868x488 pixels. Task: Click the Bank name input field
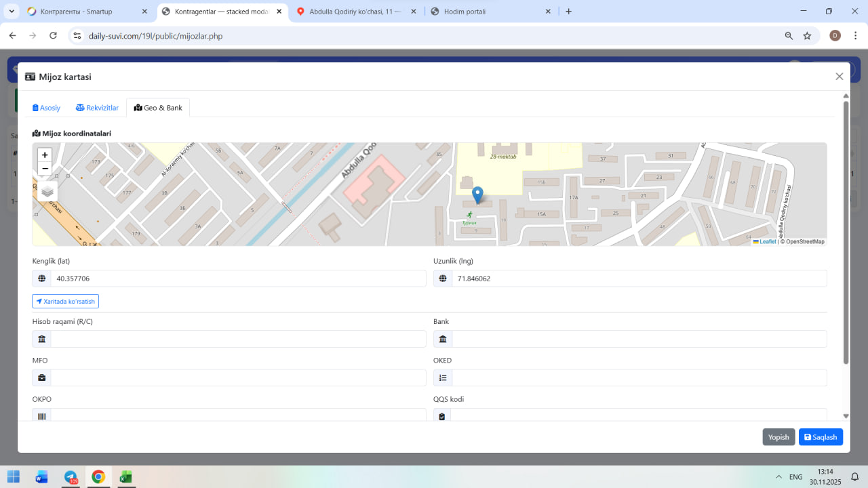coord(639,339)
